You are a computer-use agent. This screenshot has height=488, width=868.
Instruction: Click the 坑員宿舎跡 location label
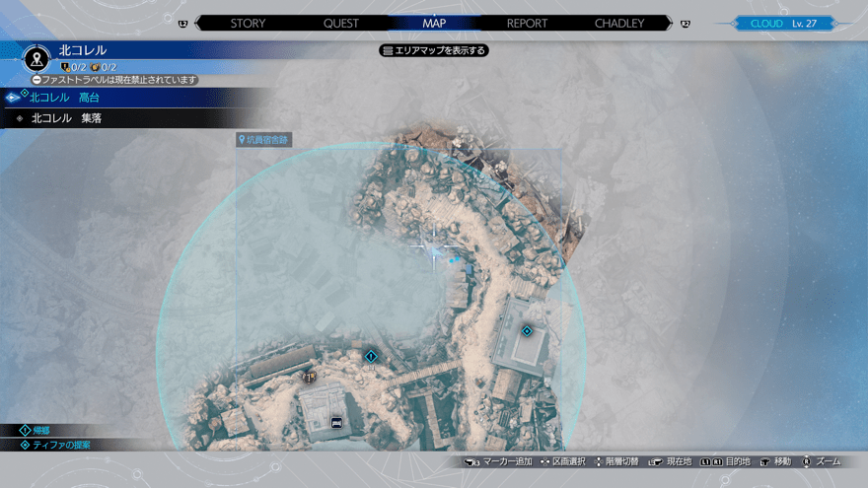point(264,140)
